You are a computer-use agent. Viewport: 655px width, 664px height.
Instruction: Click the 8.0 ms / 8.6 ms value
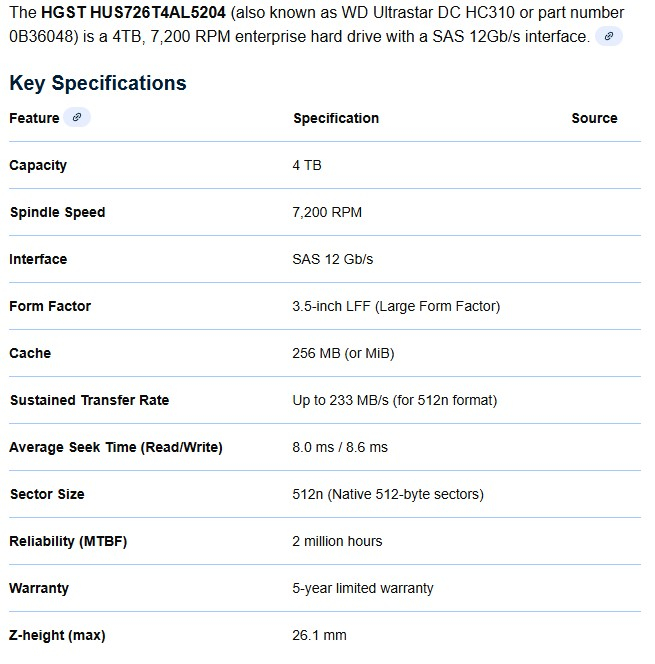pyautogui.click(x=340, y=447)
